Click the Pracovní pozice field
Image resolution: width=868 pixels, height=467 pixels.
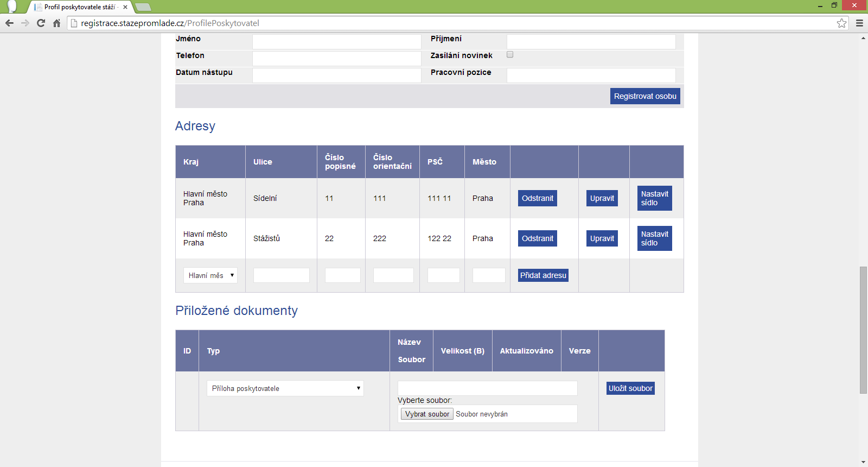pyautogui.click(x=591, y=75)
